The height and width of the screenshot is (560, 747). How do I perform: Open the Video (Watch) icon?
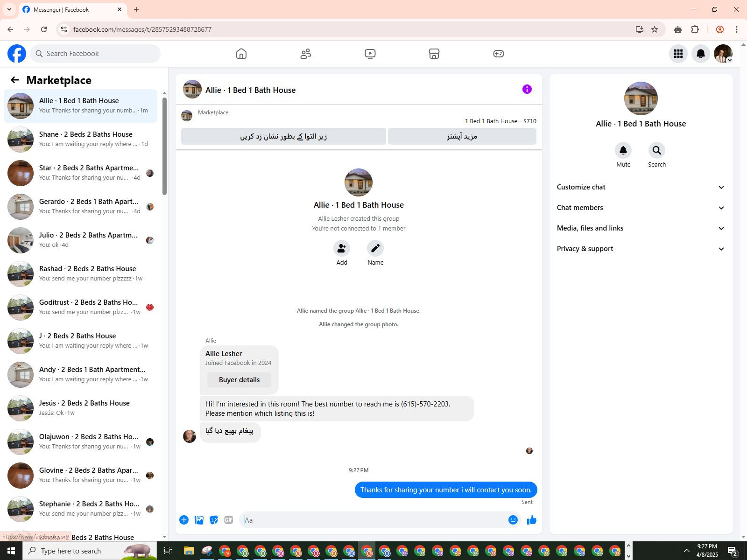pos(370,54)
